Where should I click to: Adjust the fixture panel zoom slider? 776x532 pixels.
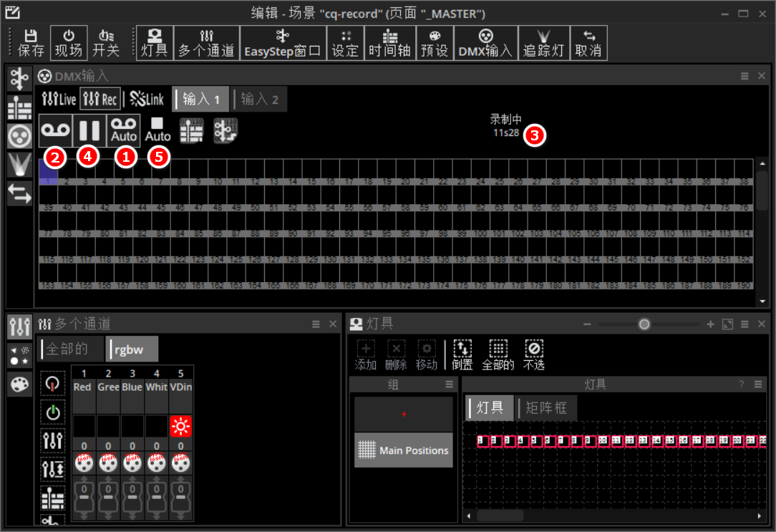point(644,324)
